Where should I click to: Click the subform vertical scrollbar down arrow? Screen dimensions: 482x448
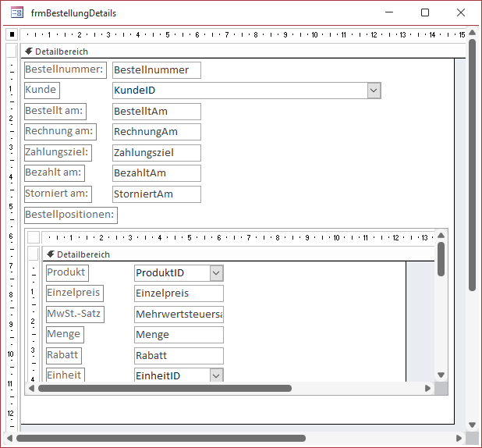[x=441, y=375]
